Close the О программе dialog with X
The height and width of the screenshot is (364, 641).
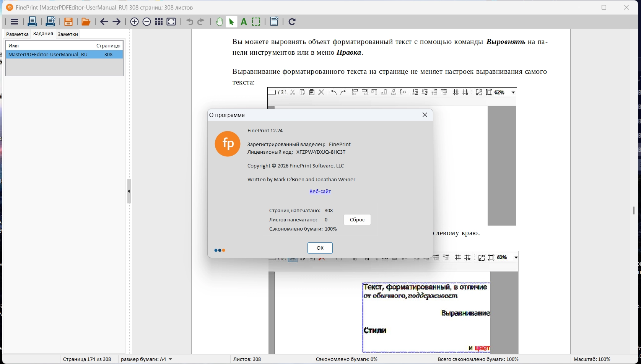tap(425, 115)
